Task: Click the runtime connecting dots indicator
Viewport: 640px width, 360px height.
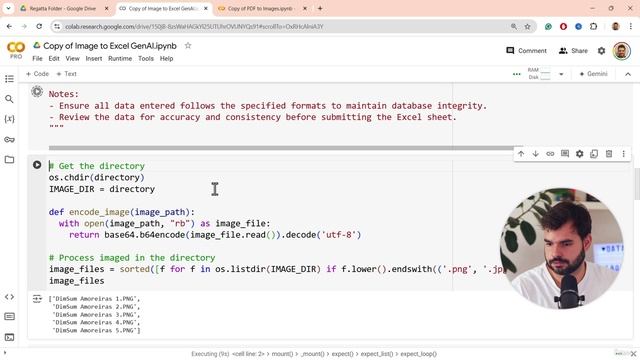Action: [x=517, y=74]
